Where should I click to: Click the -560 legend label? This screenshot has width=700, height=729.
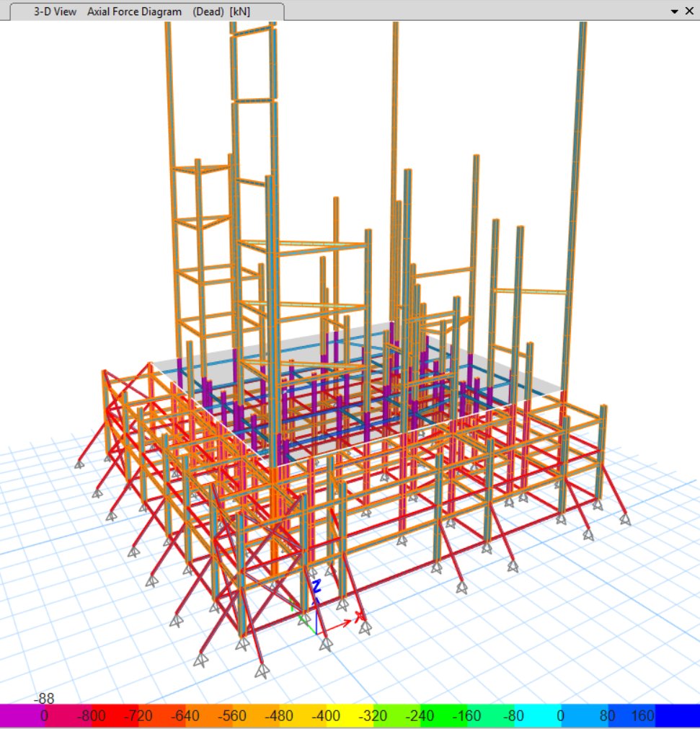[x=231, y=715]
